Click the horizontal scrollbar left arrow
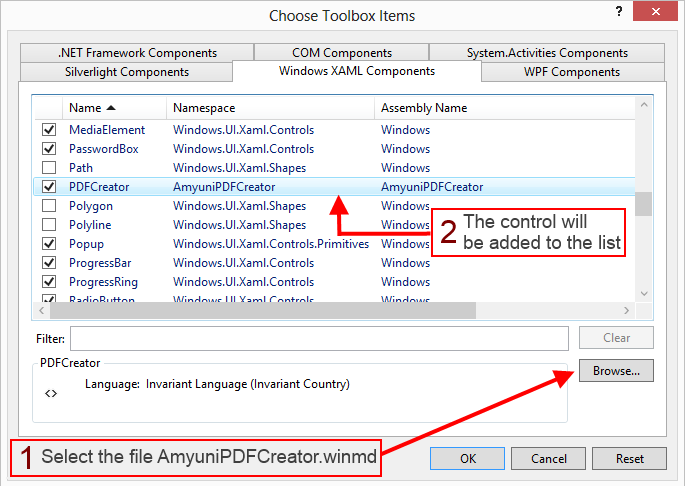685x486 pixels. click(41, 311)
